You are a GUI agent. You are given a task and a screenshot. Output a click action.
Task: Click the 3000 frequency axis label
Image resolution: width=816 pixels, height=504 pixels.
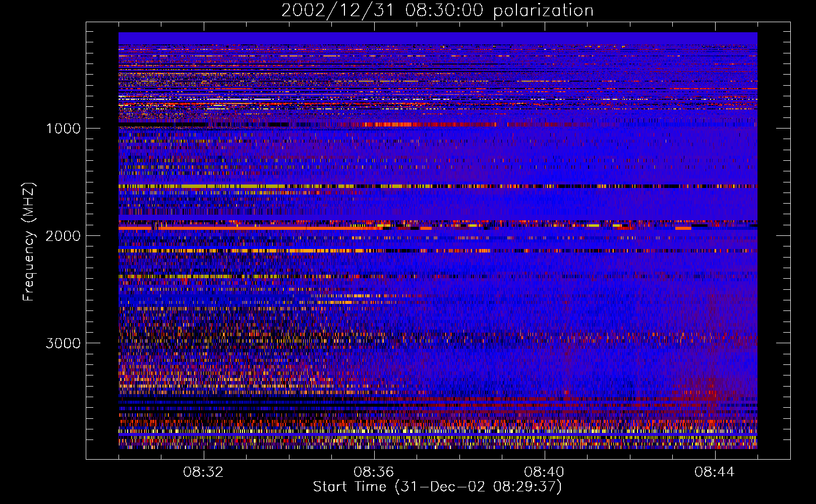click(x=63, y=343)
